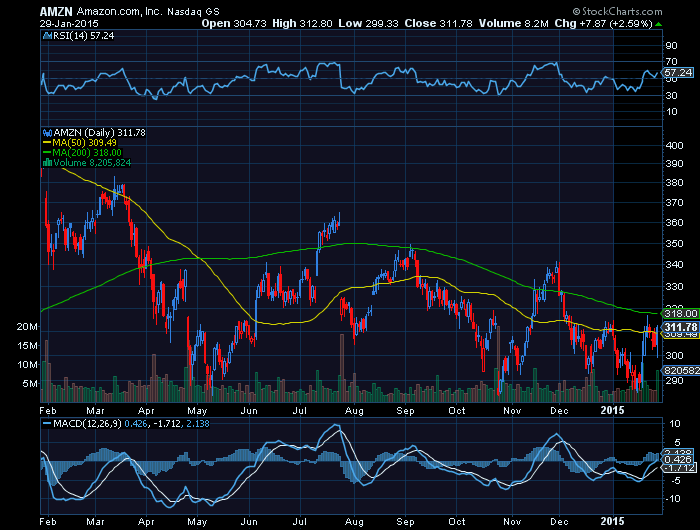Viewport: 700px width, 530px height.
Task: Click the volume bars icon in legend
Action: pos(47,163)
